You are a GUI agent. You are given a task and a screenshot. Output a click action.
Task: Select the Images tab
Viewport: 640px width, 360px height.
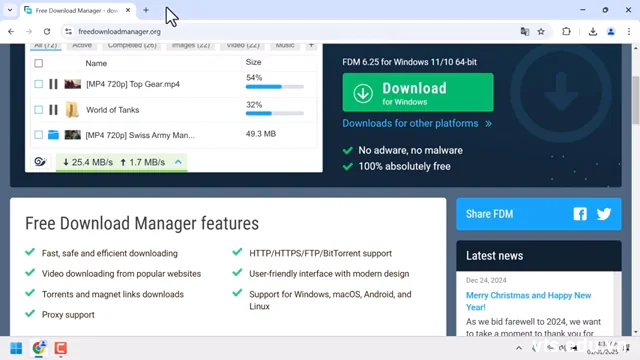tap(191, 46)
